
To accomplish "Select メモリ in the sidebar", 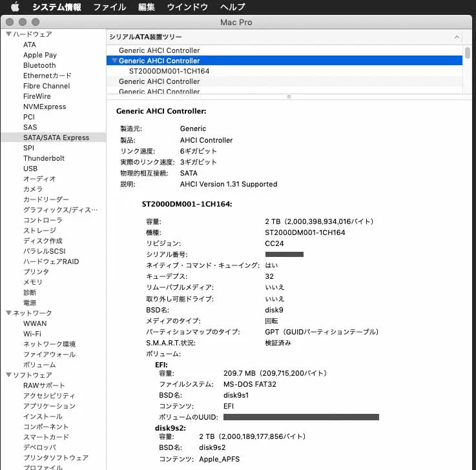I will pos(33,282).
